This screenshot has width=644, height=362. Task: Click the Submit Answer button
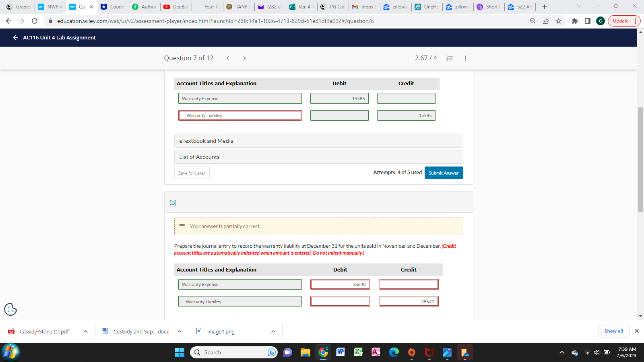pos(444,173)
